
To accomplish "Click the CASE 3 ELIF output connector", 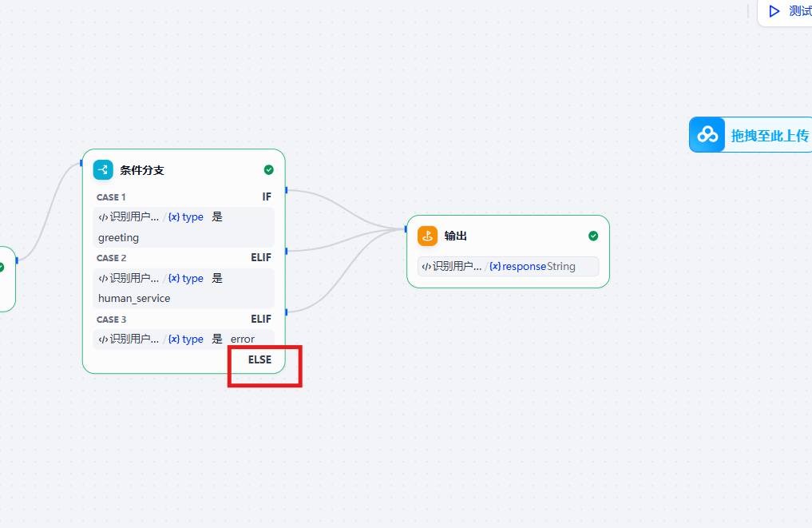I will click(287, 312).
